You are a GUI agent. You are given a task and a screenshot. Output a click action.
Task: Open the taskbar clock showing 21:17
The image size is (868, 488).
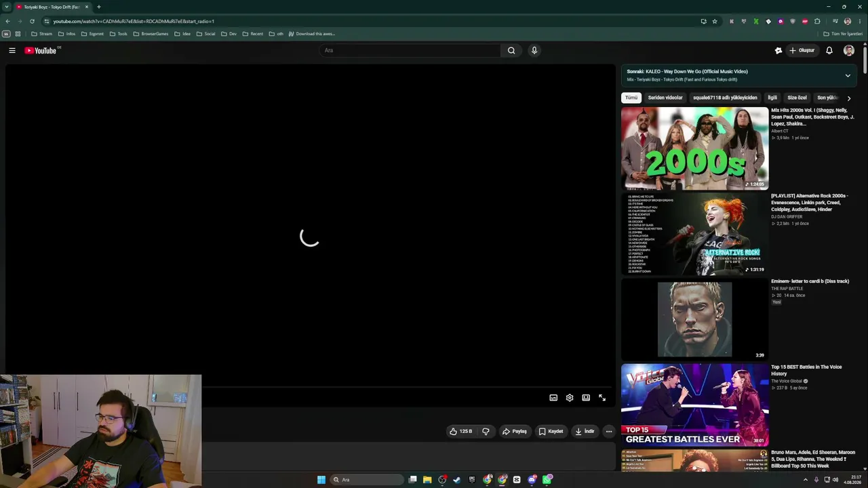coord(853,480)
